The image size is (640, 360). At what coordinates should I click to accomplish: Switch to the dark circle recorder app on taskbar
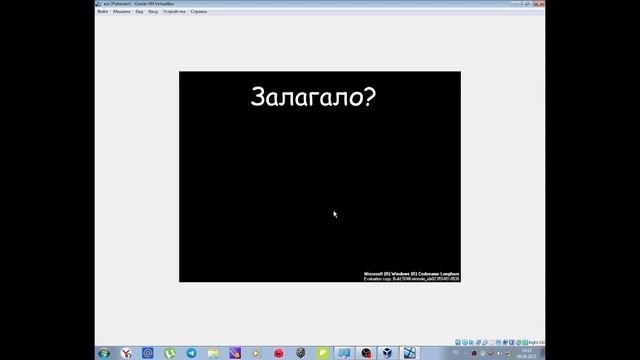click(366, 353)
